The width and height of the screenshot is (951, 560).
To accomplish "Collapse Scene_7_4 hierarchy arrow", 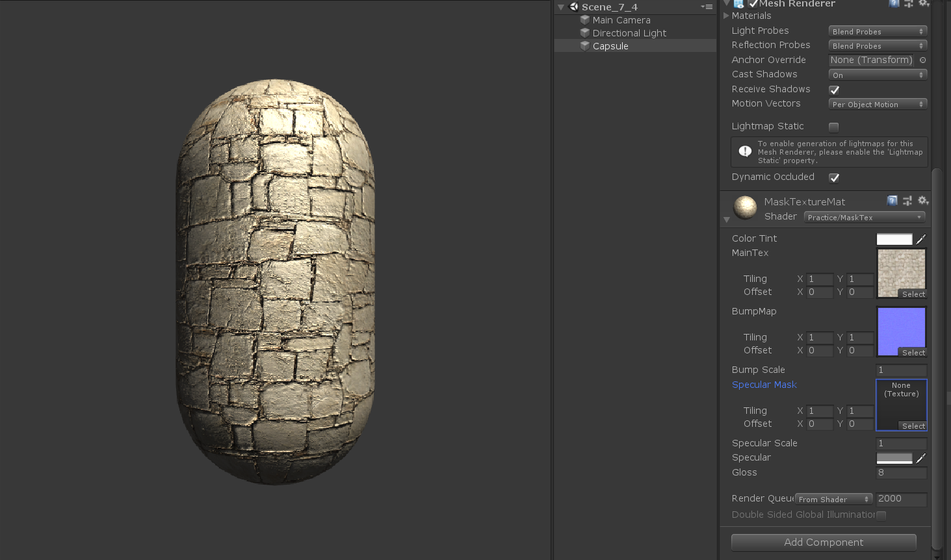I will [561, 7].
